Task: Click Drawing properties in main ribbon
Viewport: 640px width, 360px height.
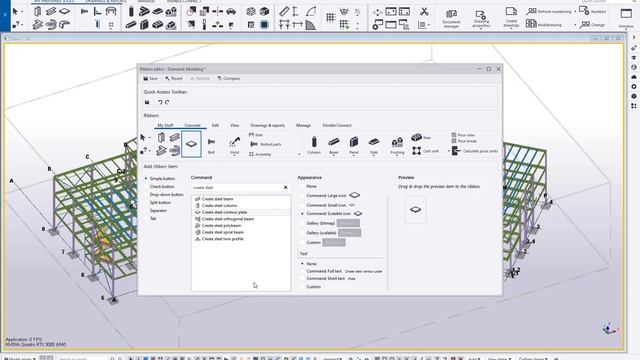Action: 481,19
